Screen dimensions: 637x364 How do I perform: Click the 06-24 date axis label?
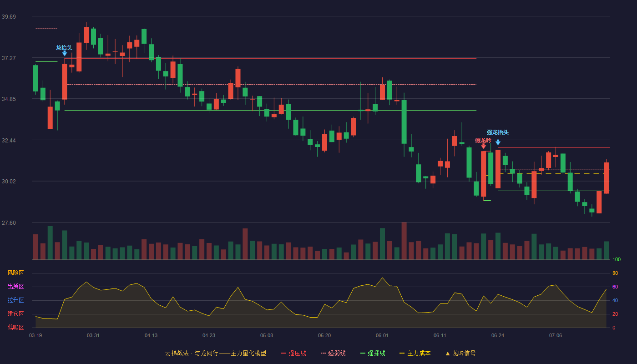(498, 335)
